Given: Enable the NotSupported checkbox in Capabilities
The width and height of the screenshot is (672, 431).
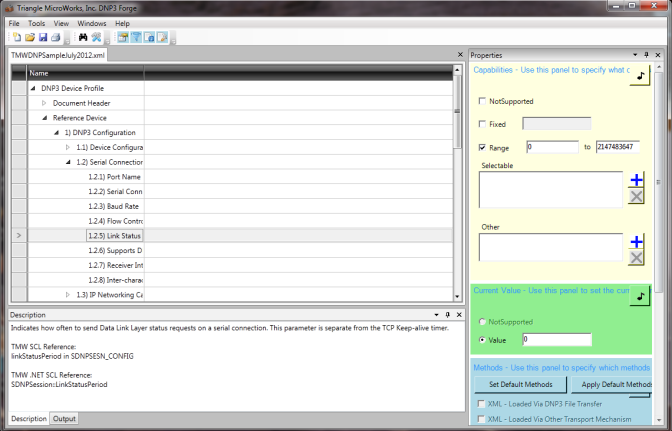Looking at the screenshot, I should click(x=483, y=101).
